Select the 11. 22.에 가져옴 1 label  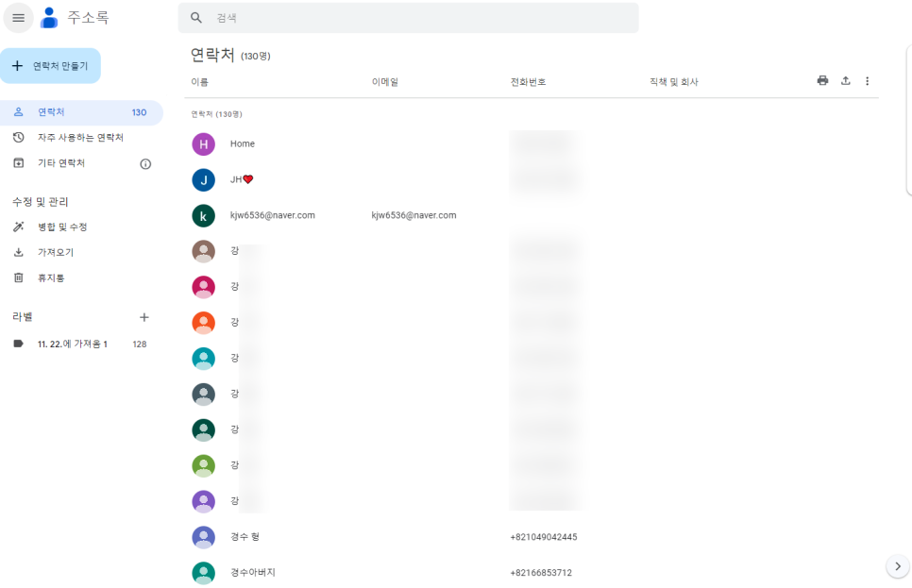72,344
